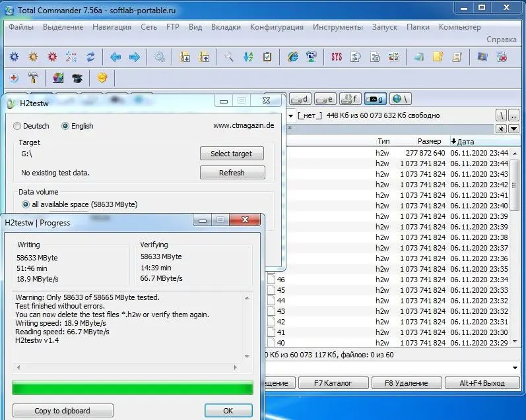Click the orange box toolbar icon
Viewport: 526px width, 420px height.
[x=102, y=78]
